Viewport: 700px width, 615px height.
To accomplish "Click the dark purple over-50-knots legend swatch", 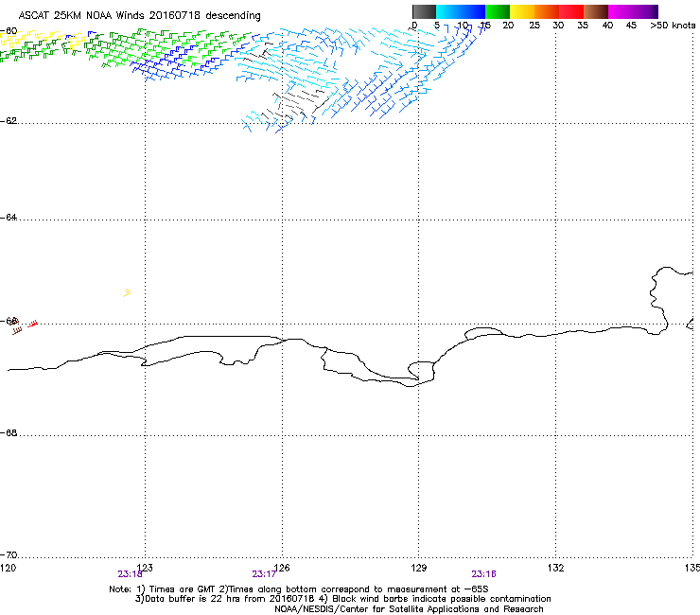I will pos(655,11).
